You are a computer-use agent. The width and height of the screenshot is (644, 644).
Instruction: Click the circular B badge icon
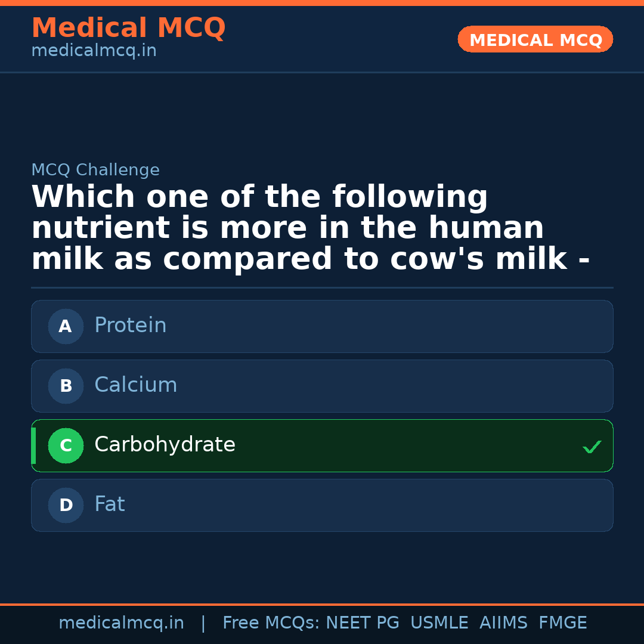pyautogui.click(x=66, y=386)
